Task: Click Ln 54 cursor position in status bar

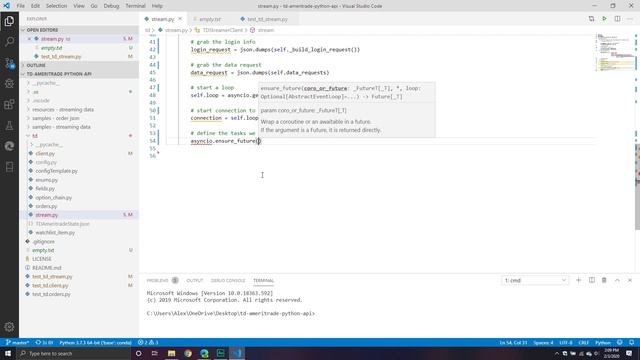Action: point(513,342)
